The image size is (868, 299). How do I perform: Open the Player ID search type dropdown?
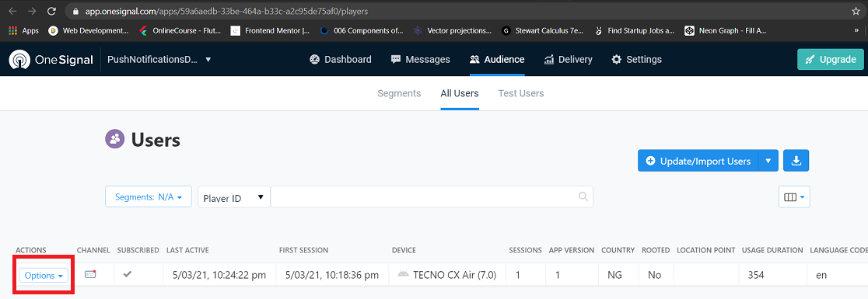(x=234, y=197)
